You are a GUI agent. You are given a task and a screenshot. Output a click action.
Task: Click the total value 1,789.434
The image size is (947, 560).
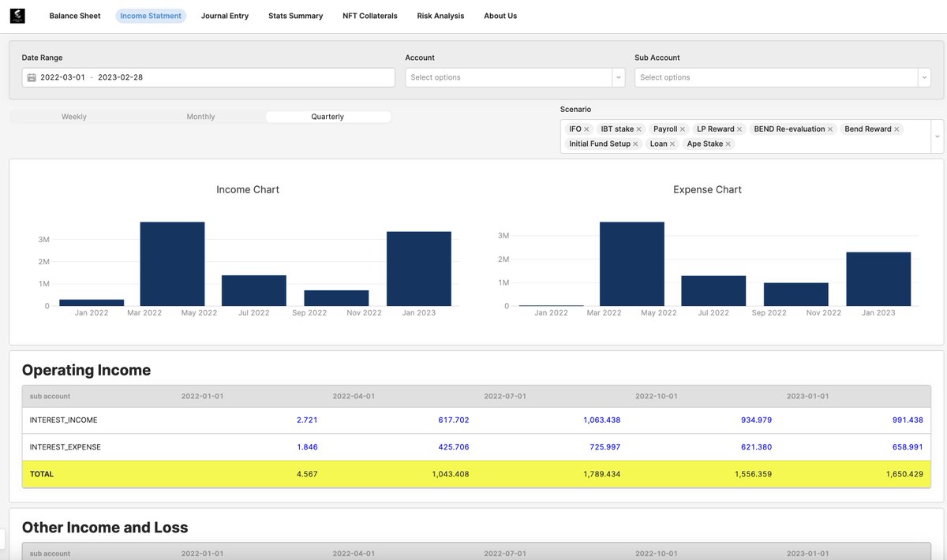(x=602, y=475)
